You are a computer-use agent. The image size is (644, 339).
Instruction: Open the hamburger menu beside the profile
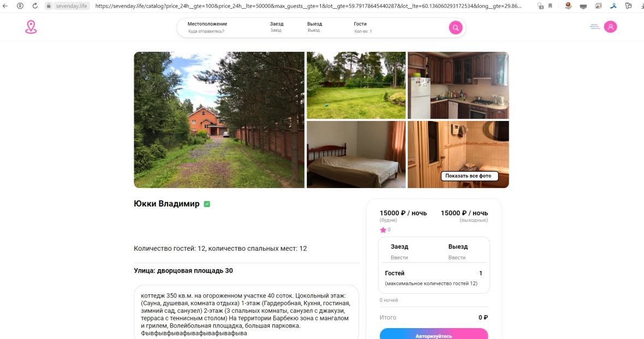point(595,27)
